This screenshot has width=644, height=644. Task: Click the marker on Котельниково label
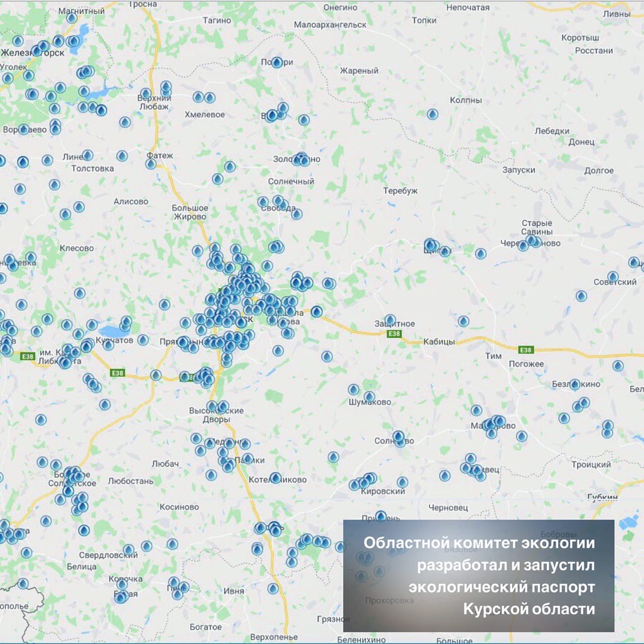click(275, 478)
